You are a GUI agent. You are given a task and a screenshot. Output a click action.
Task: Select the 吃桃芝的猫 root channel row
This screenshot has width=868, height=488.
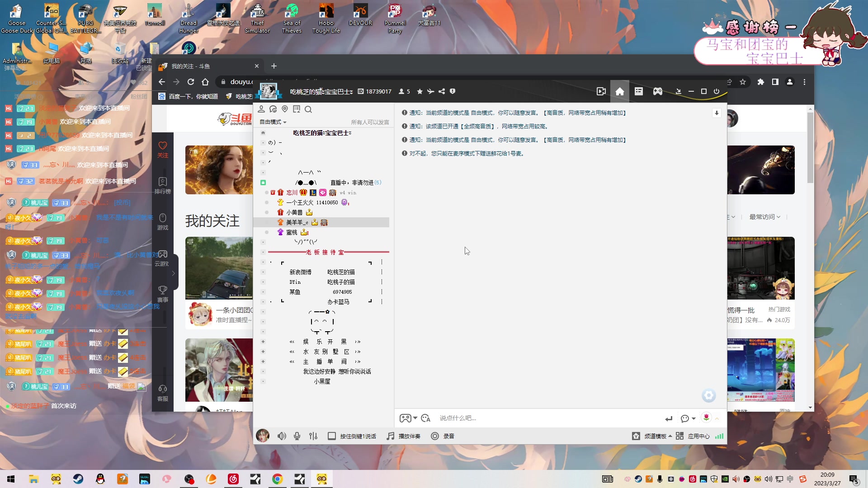pyautogui.click(x=322, y=133)
